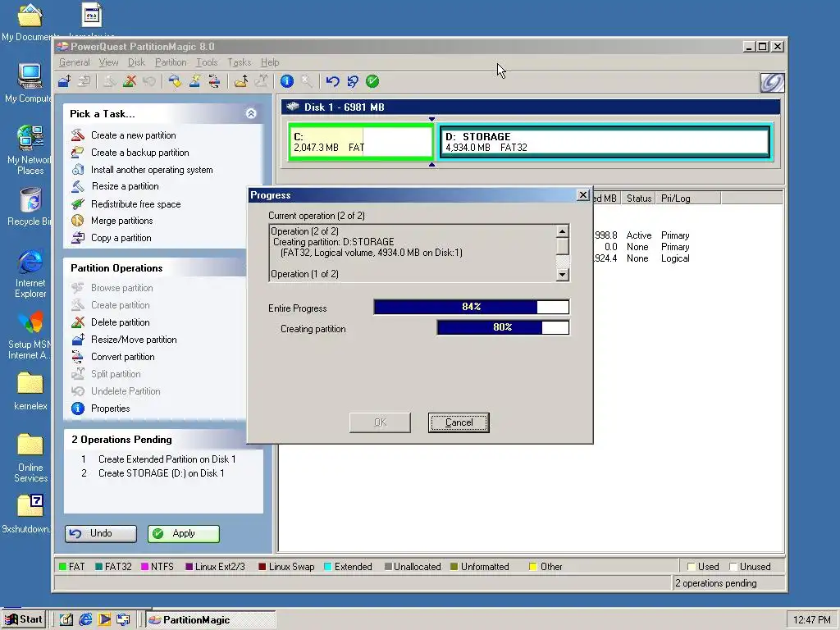Toggle the Unused legend checkbox
Screen dimensions: 840x630
(x=733, y=567)
